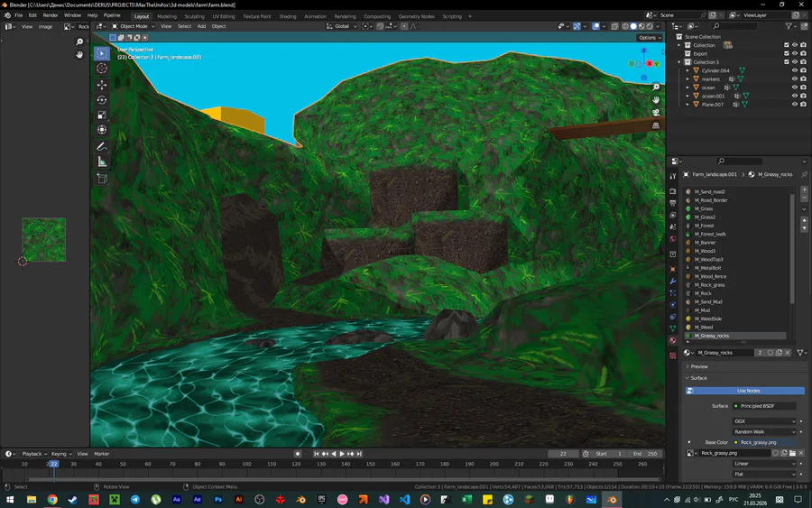Jump to the timeline end frame button
The width and height of the screenshot is (812, 508).
(x=359, y=454)
